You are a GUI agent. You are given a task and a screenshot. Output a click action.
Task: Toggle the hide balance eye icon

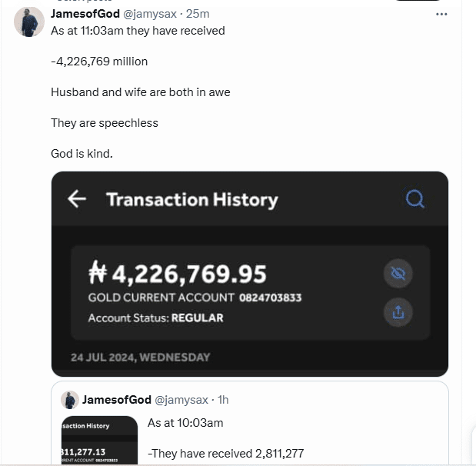tap(398, 274)
